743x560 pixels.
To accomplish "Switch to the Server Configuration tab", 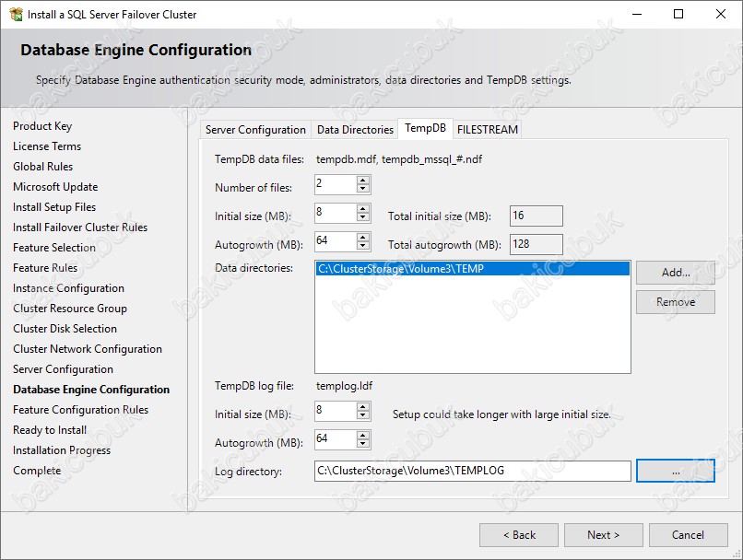I will (x=255, y=130).
